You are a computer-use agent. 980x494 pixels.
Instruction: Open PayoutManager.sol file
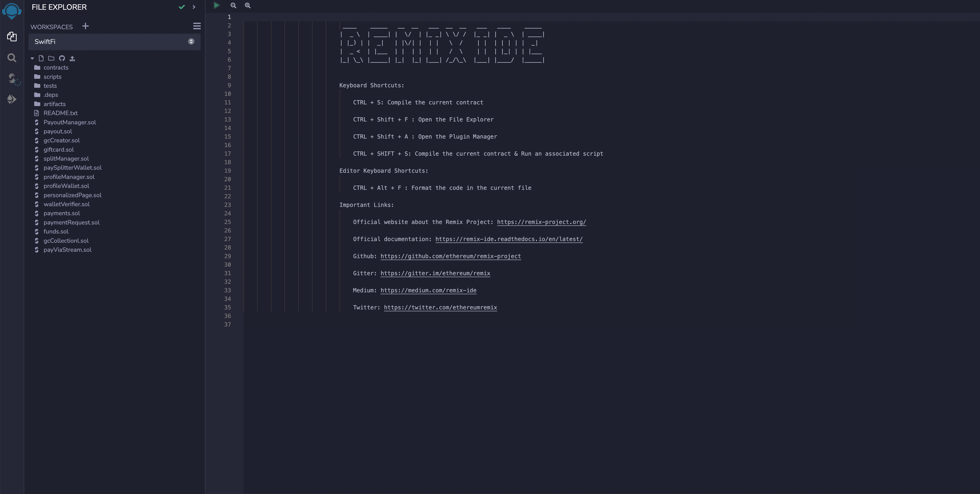pyautogui.click(x=69, y=122)
